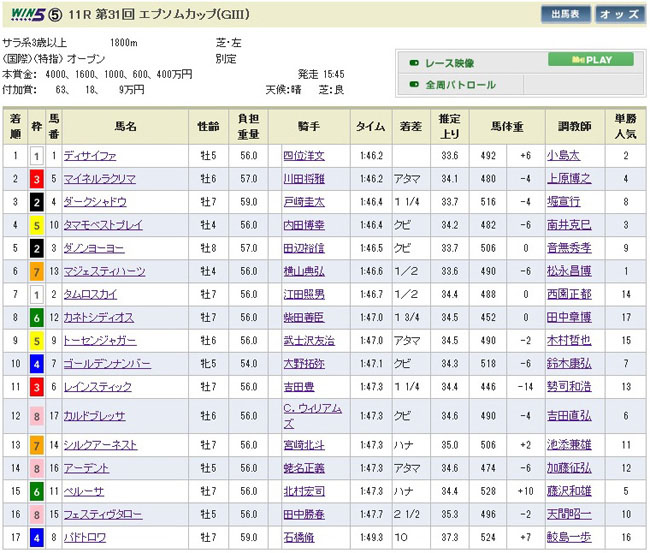Click yellow frame 5 badge beside タマモベストプレイ
This screenshot has width=650, height=553.
click(36, 225)
